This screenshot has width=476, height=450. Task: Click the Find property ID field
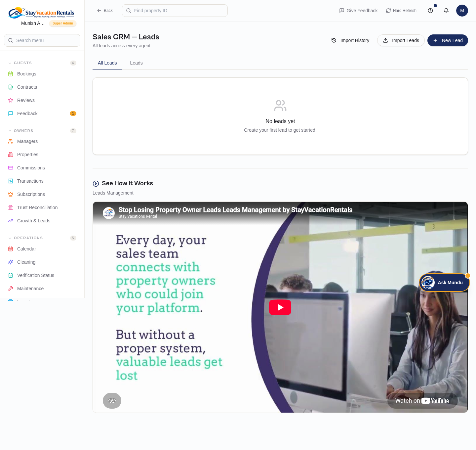175,11
